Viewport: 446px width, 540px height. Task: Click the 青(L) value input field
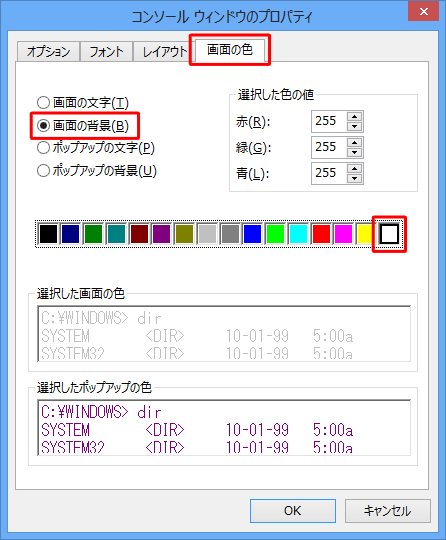pos(329,173)
